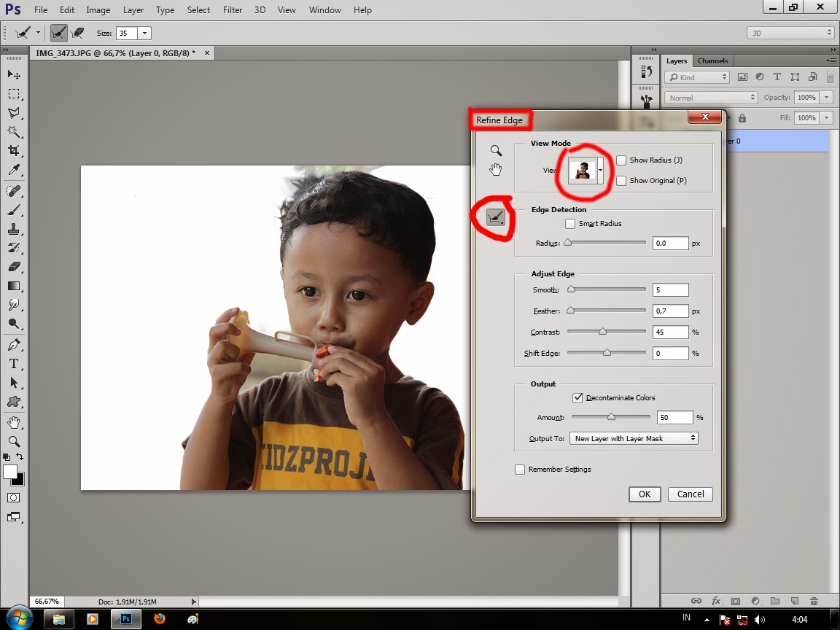Open the brush Size dropdown arrow
Screen dimensions: 840x630
click(144, 34)
